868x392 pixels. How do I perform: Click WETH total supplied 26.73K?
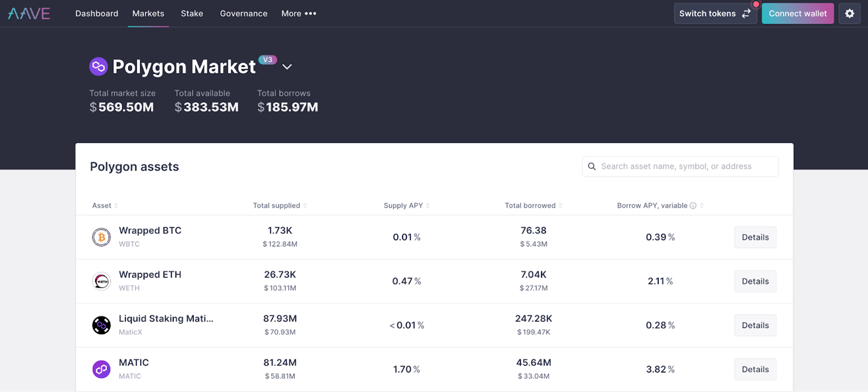click(x=280, y=275)
